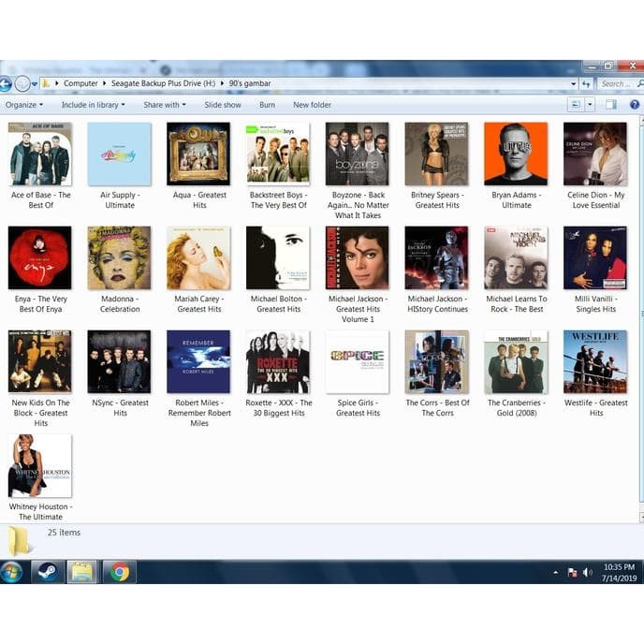
Task: Select the Boyzone - Back Again cover
Action: click(358, 154)
